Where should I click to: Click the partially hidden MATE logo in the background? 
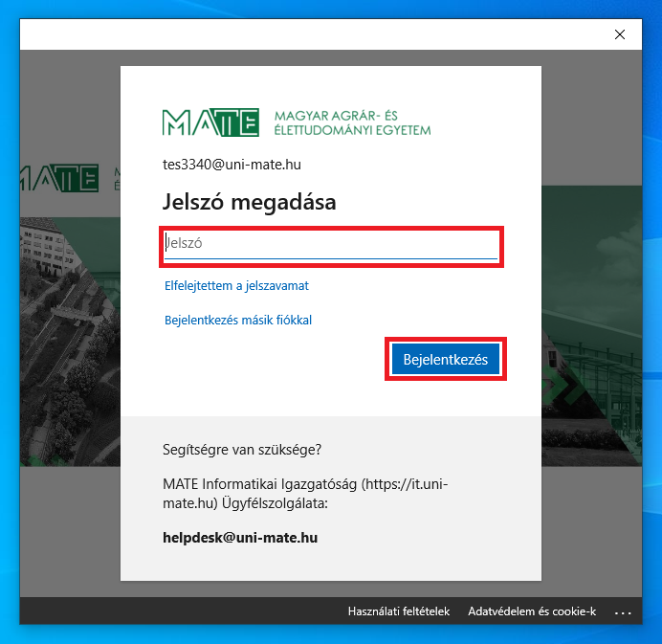click(x=59, y=178)
